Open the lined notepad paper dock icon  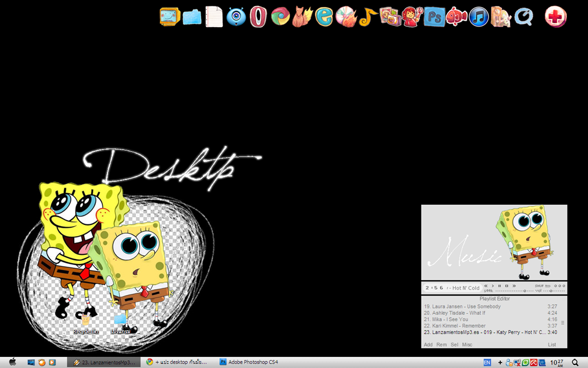[214, 16]
